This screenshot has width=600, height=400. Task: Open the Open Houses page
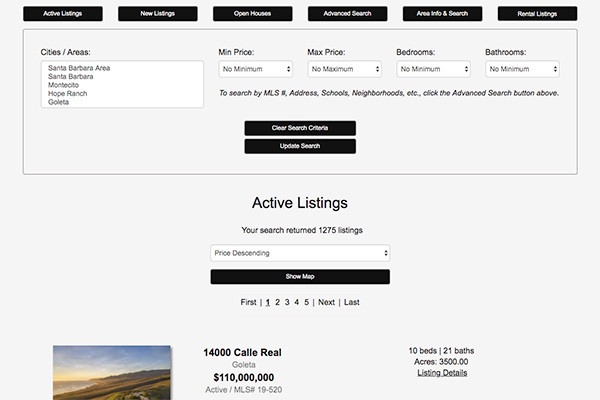253,14
